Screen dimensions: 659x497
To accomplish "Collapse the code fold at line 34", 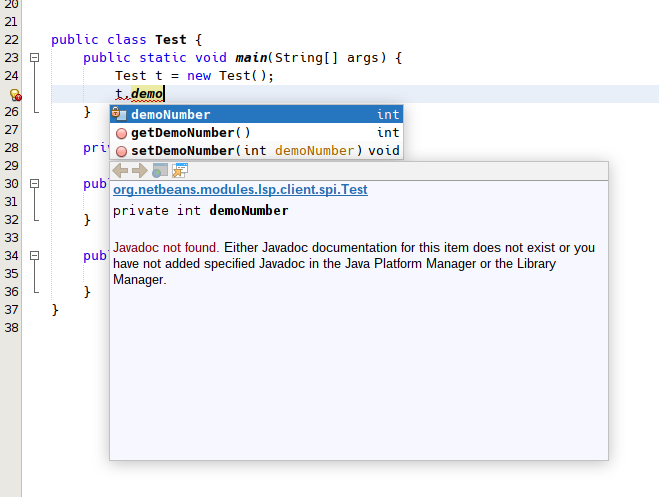I will click(34, 255).
